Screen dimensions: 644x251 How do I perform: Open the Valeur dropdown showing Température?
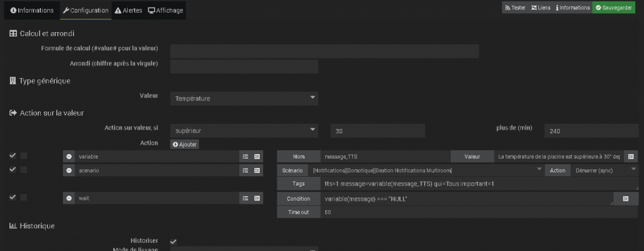[244, 99]
